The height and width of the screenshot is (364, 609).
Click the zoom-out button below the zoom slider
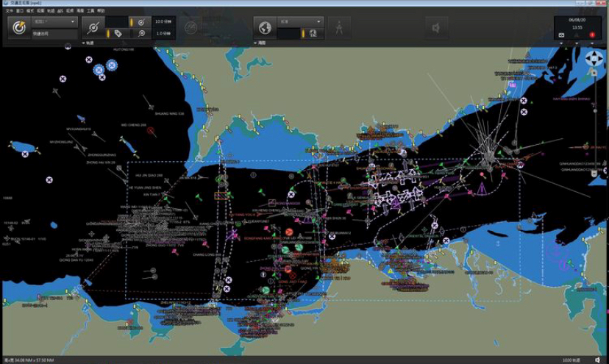pyautogui.click(x=594, y=174)
